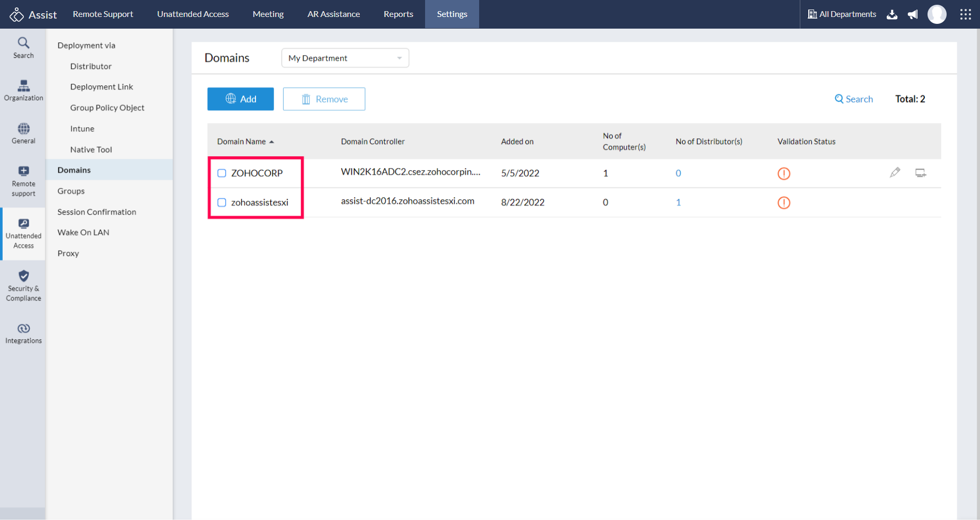The width and height of the screenshot is (980, 520).
Task: Click the validation status warning for zohoassistesxi
Action: [x=784, y=202]
